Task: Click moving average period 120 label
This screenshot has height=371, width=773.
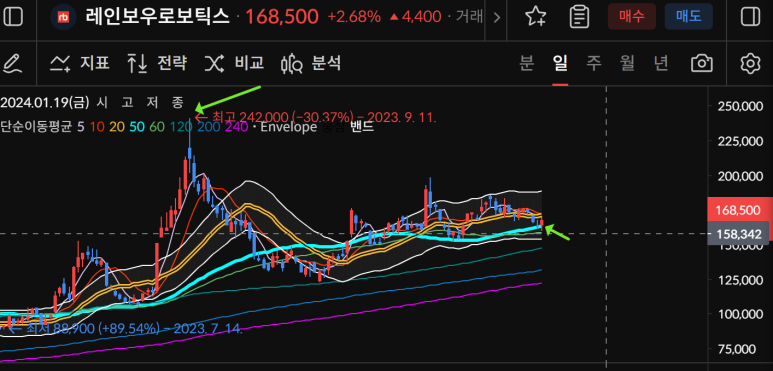Action: (x=180, y=127)
